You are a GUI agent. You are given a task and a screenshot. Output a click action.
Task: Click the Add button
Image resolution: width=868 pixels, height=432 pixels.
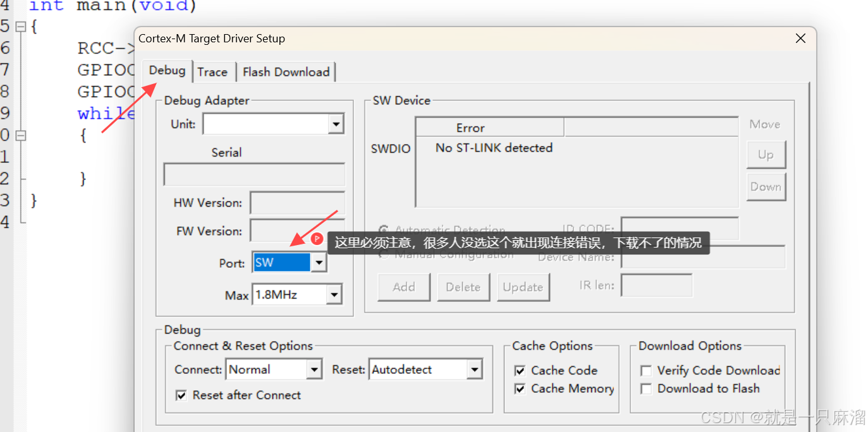pos(404,287)
